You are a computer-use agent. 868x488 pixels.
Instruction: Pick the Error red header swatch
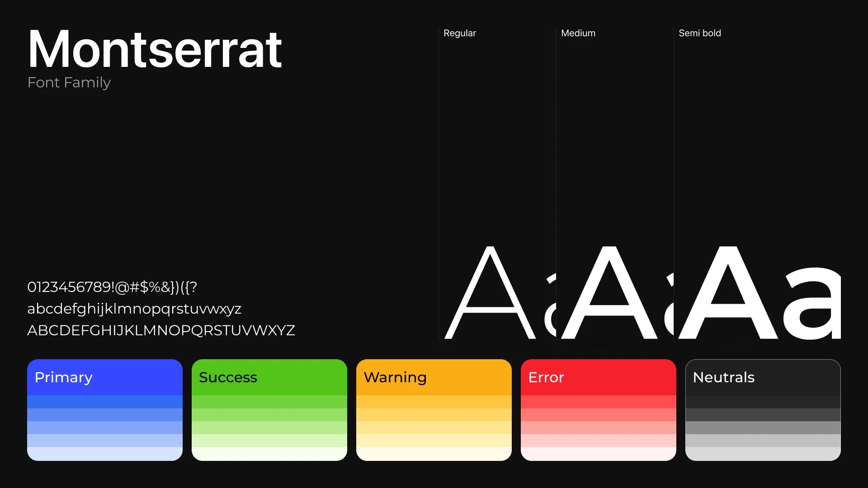pyautogui.click(x=599, y=377)
